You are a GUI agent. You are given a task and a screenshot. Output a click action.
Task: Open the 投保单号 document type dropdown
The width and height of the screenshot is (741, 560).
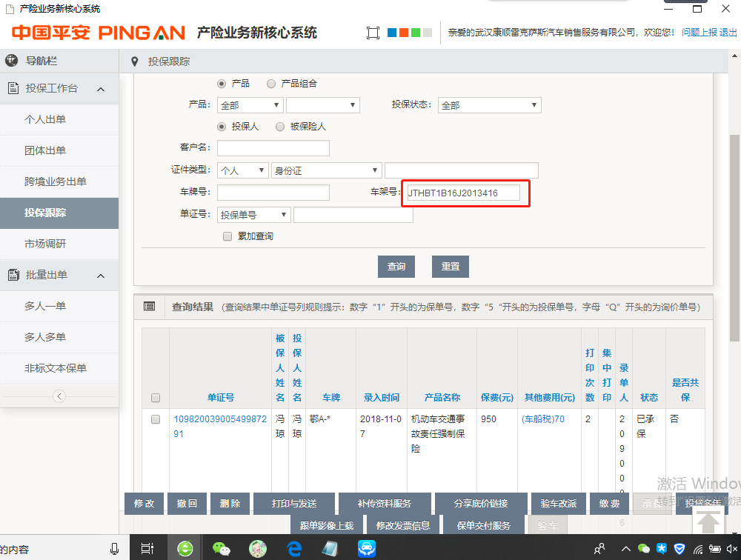click(x=253, y=215)
